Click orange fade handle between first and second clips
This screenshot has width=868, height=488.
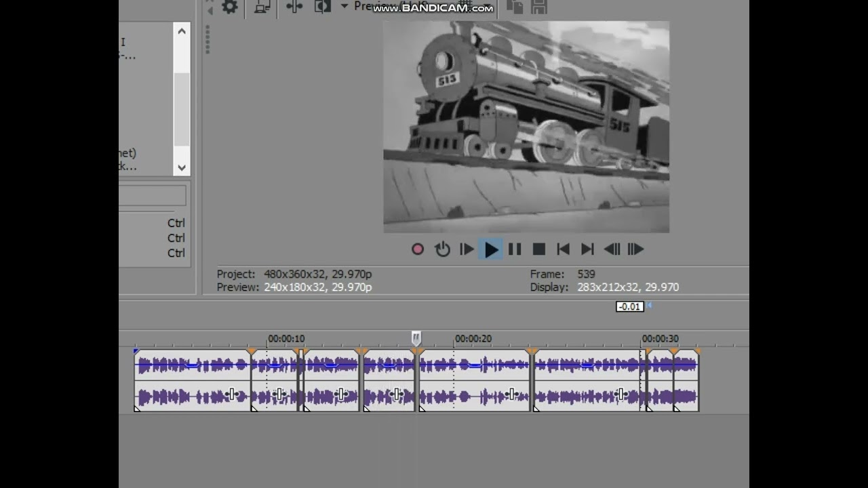(252, 352)
